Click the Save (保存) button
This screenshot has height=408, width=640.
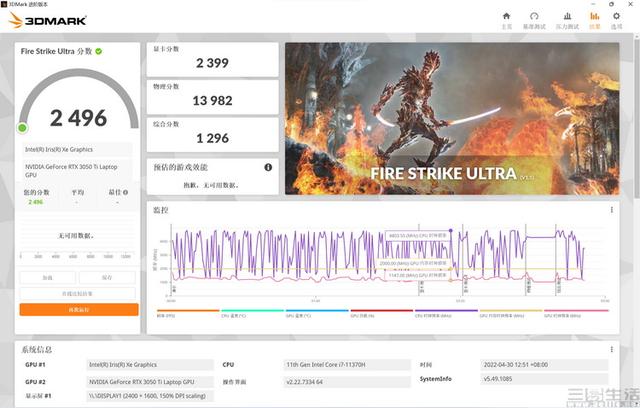tap(108, 277)
